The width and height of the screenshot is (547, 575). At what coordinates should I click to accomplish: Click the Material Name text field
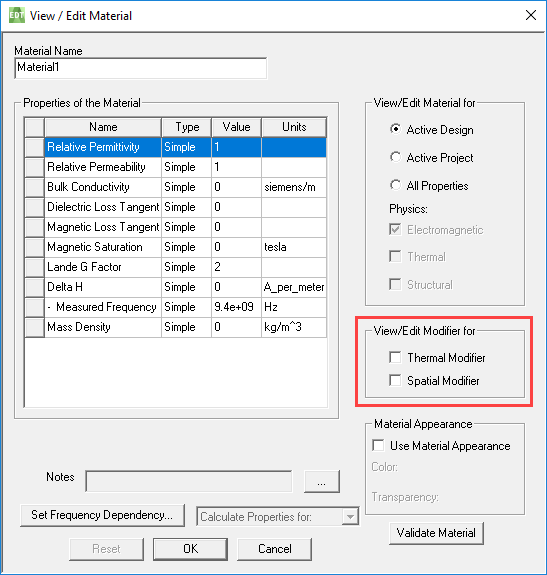(141, 68)
